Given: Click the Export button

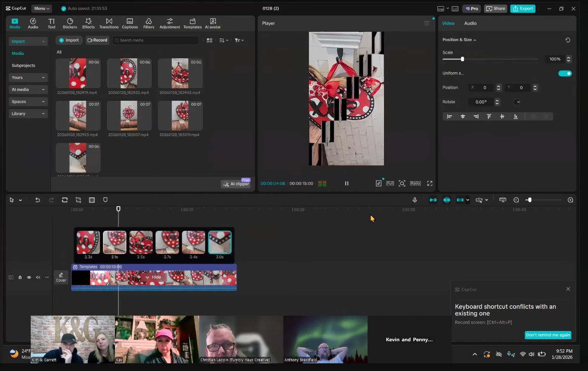Looking at the screenshot, I should (x=523, y=8).
